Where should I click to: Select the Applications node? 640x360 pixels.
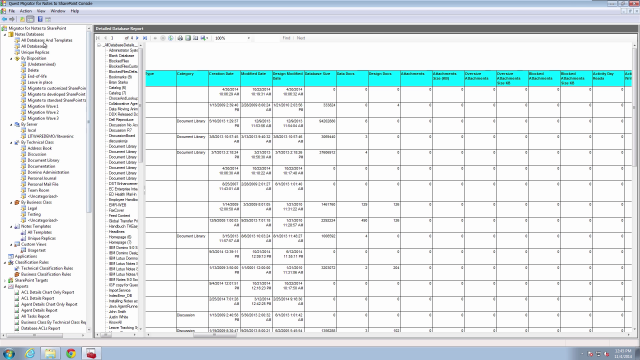[x=26, y=256]
